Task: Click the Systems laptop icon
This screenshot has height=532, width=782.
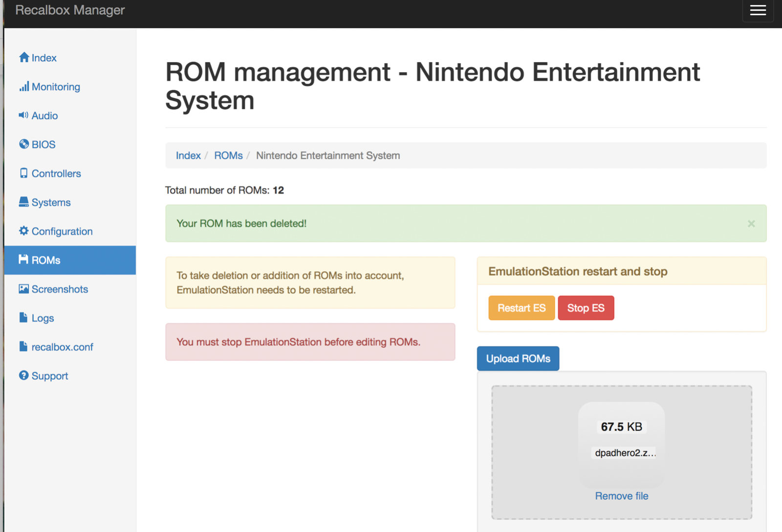Action: point(23,202)
